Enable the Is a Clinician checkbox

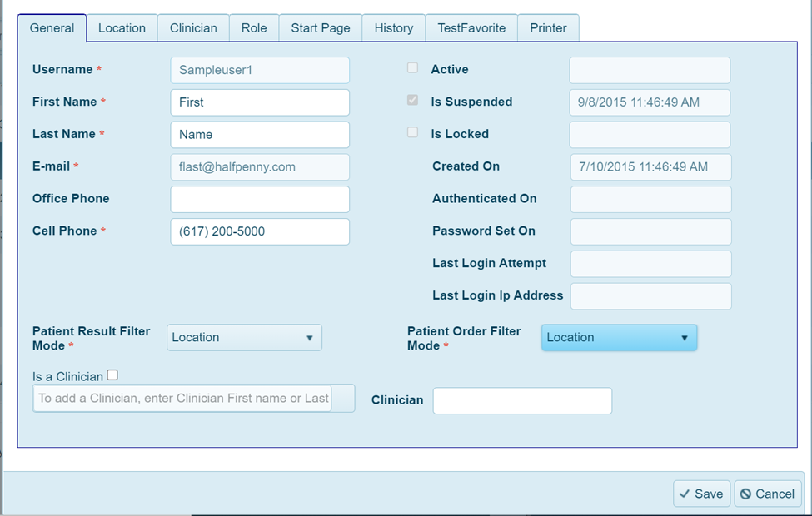(x=112, y=375)
